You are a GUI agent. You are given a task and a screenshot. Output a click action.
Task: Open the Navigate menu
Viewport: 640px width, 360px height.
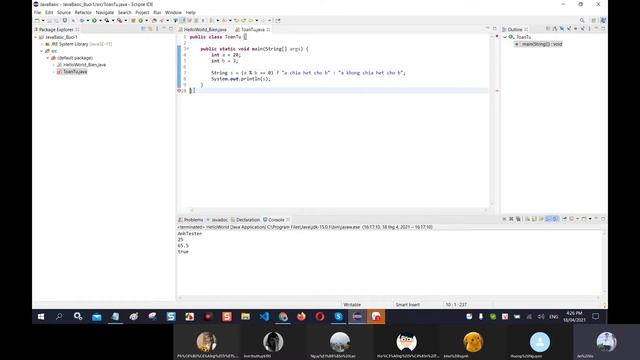point(105,13)
